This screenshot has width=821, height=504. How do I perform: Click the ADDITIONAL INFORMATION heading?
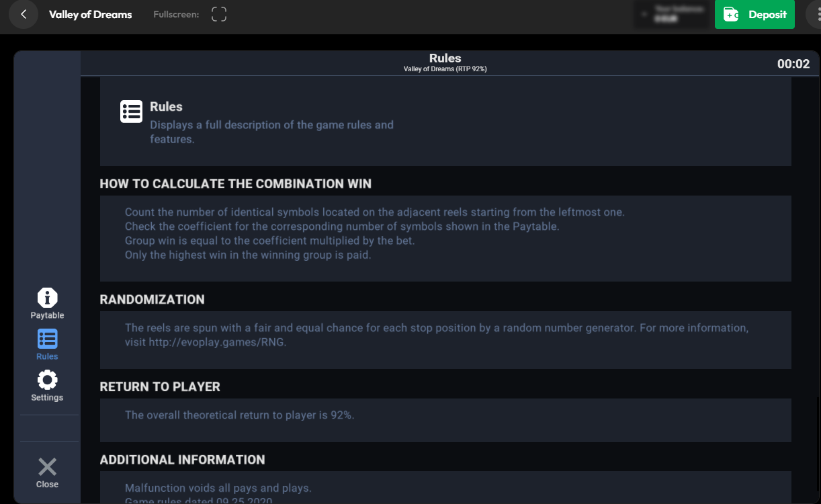pyautogui.click(x=183, y=460)
